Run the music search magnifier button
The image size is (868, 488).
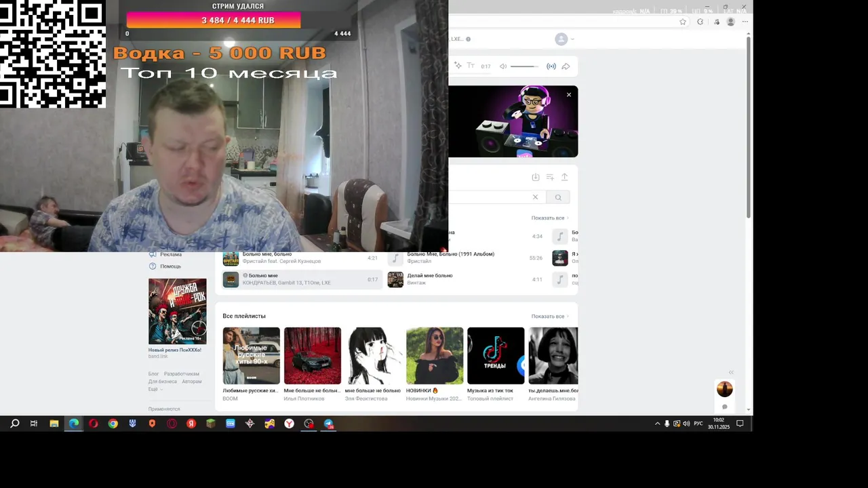point(558,197)
